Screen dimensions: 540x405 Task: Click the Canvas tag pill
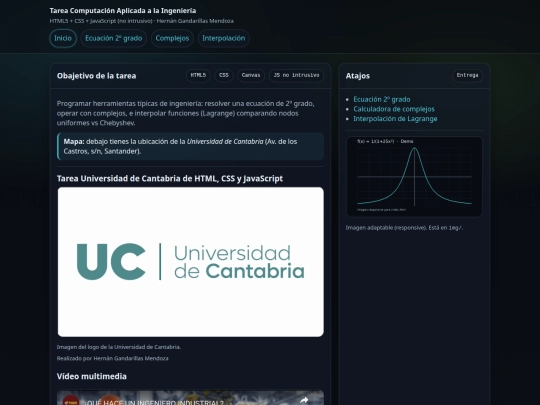coord(251,75)
